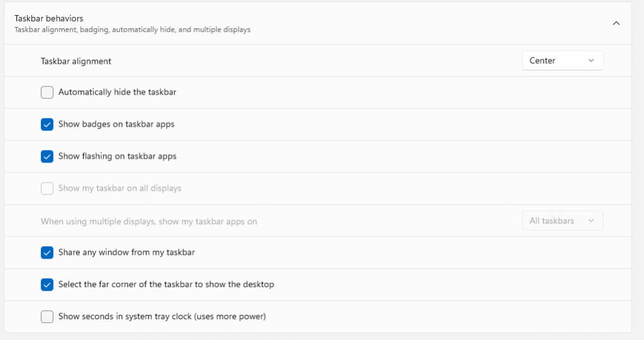Click the Taskbar alignment label text
Screen dimensions: 644x340
click(x=76, y=61)
